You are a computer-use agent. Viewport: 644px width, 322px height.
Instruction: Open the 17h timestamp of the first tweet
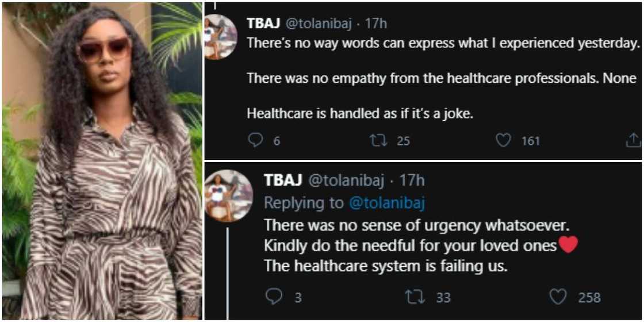coord(376,23)
